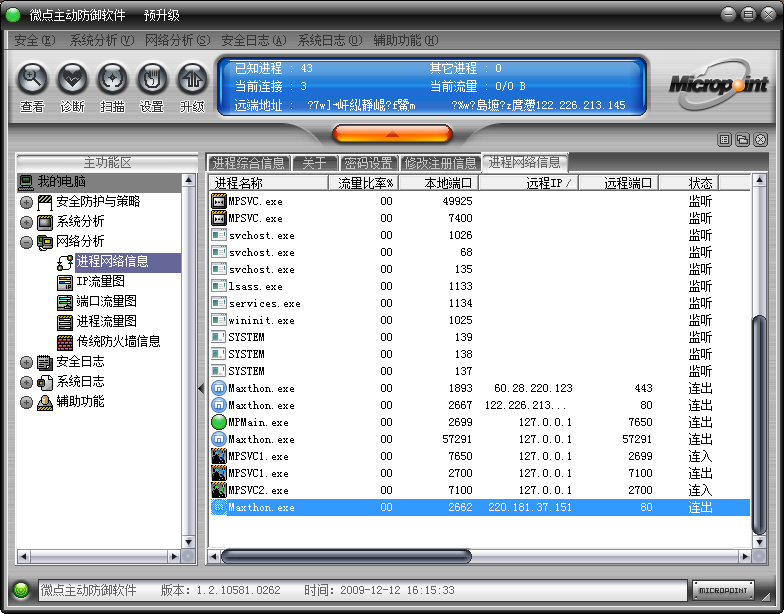Screen dimensions: 784x614
Task: Click the 安全防护与策略 barrier icon
Action: click(x=45, y=202)
